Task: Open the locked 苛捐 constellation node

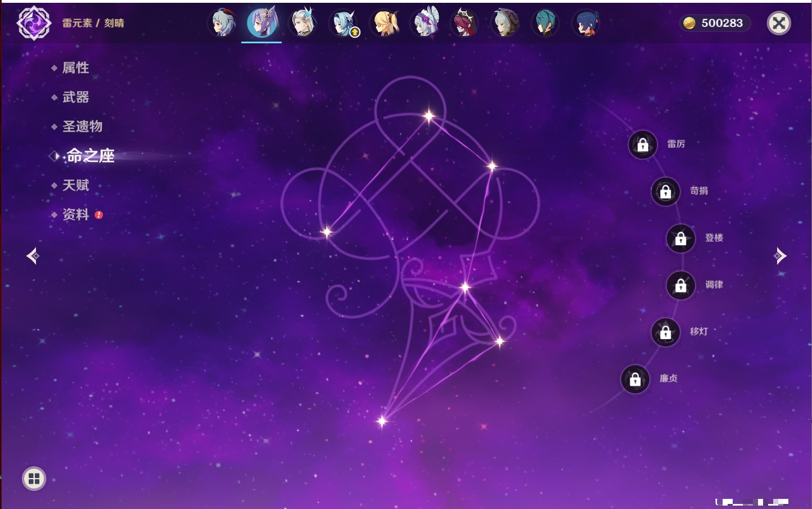Action: tap(666, 191)
